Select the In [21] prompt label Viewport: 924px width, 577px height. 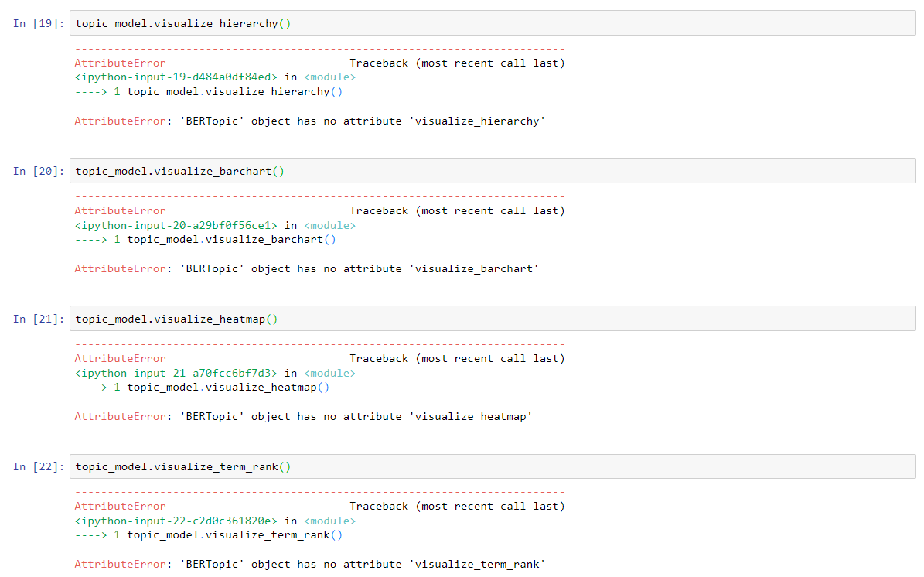click(x=35, y=318)
